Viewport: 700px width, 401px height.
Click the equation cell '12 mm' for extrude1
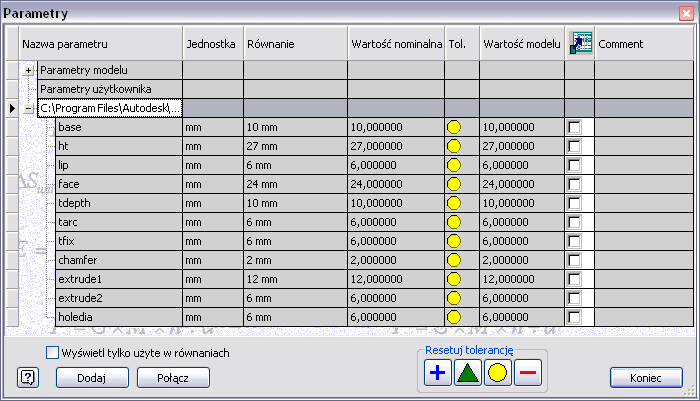(x=295, y=279)
